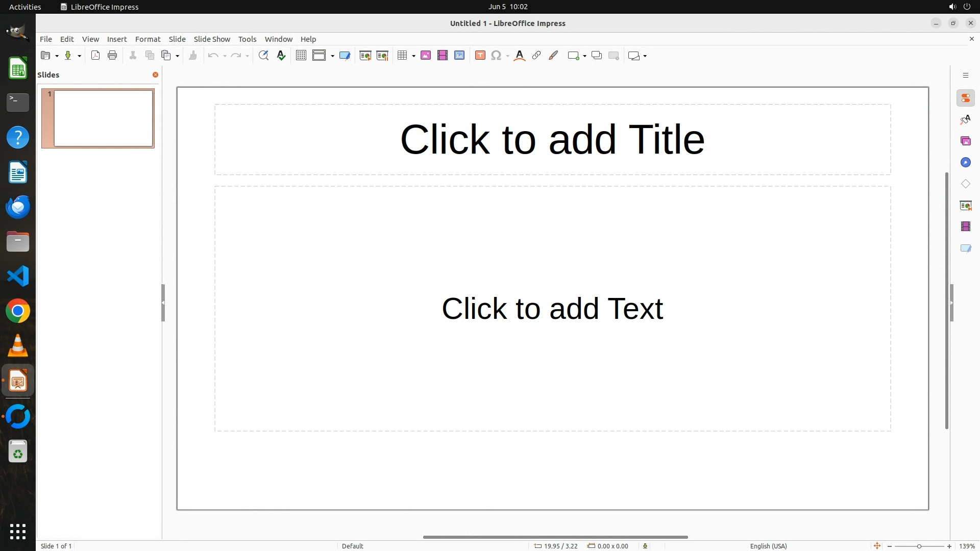Click the Export as PDF icon

point(95,56)
